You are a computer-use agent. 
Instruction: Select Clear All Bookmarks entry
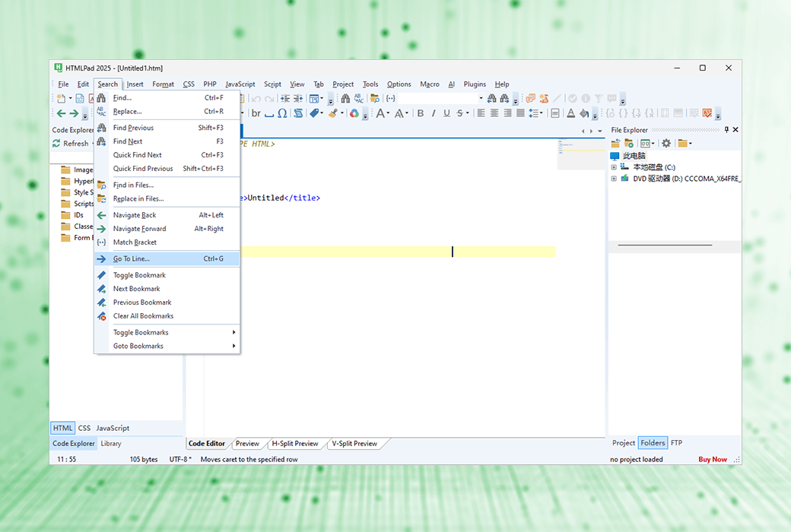167,315
